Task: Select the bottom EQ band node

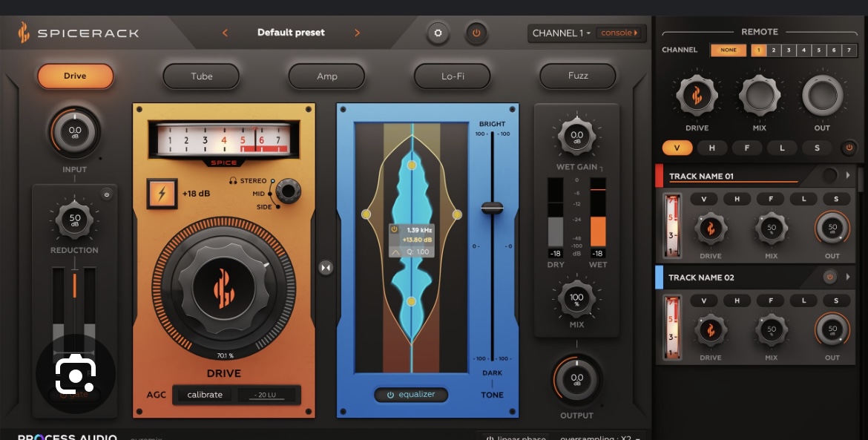Action: point(411,302)
